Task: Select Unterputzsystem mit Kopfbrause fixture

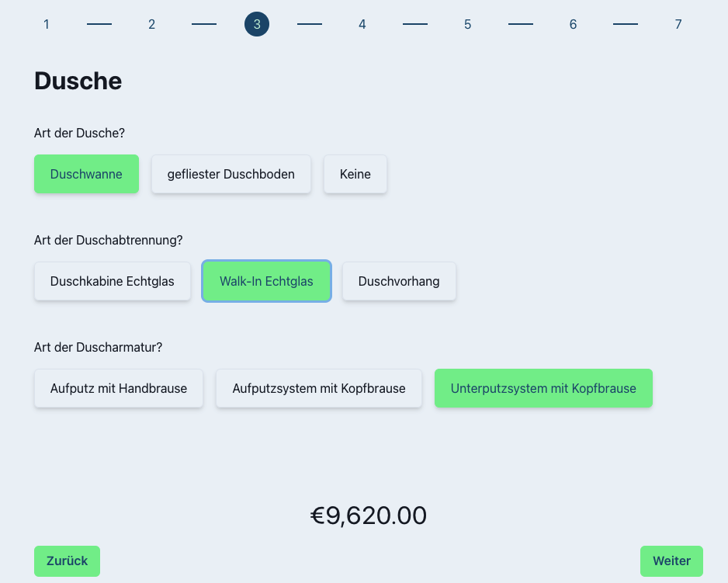Action: [x=543, y=387]
